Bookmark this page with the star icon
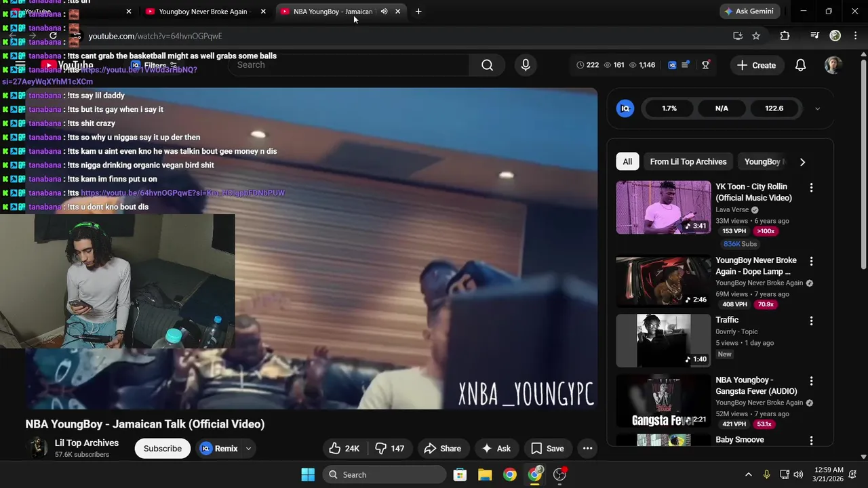Viewport: 868px width, 488px height. click(756, 36)
